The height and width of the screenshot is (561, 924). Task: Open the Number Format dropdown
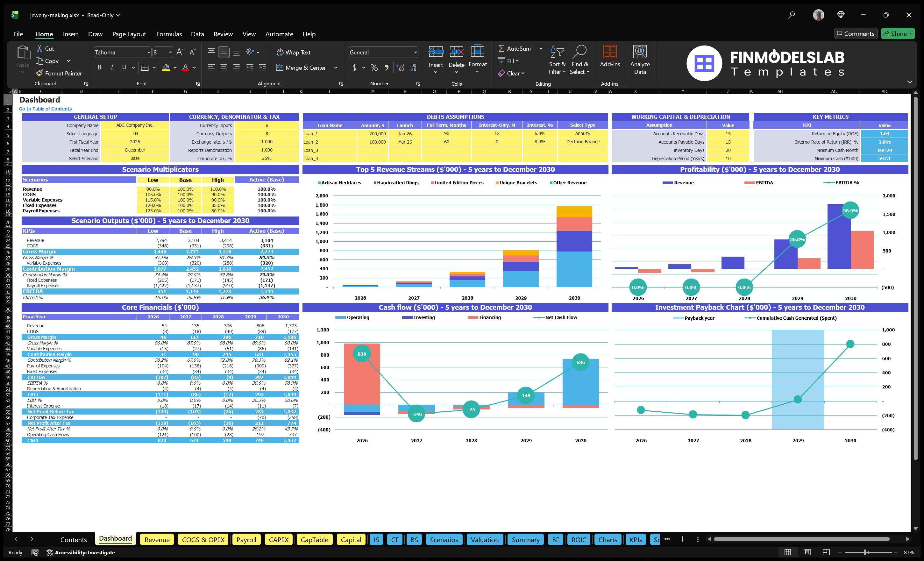pos(415,52)
